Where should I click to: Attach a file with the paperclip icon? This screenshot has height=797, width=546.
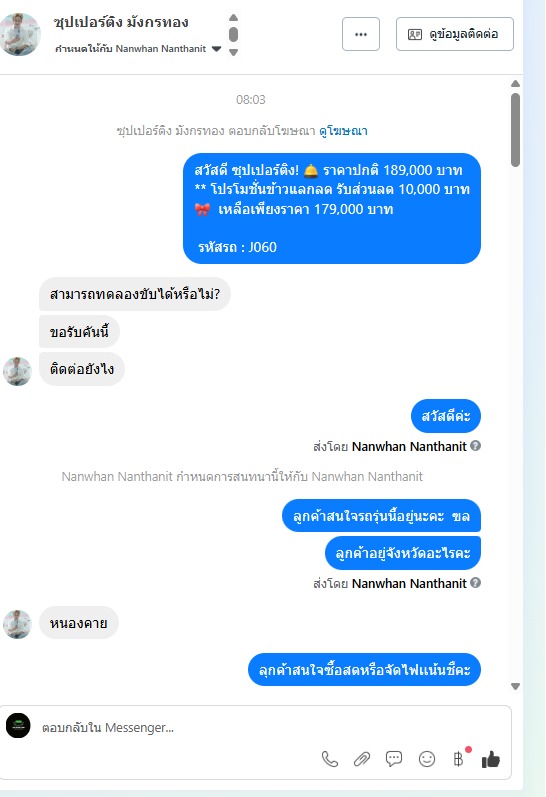click(x=362, y=759)
